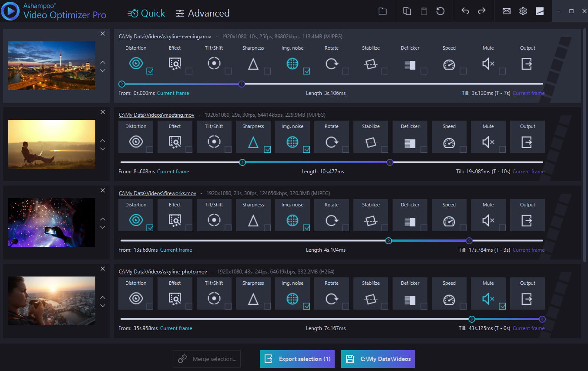Open the skyline-evening.mov file link
This screenshot has height=371, width=588.
(164, 36)
